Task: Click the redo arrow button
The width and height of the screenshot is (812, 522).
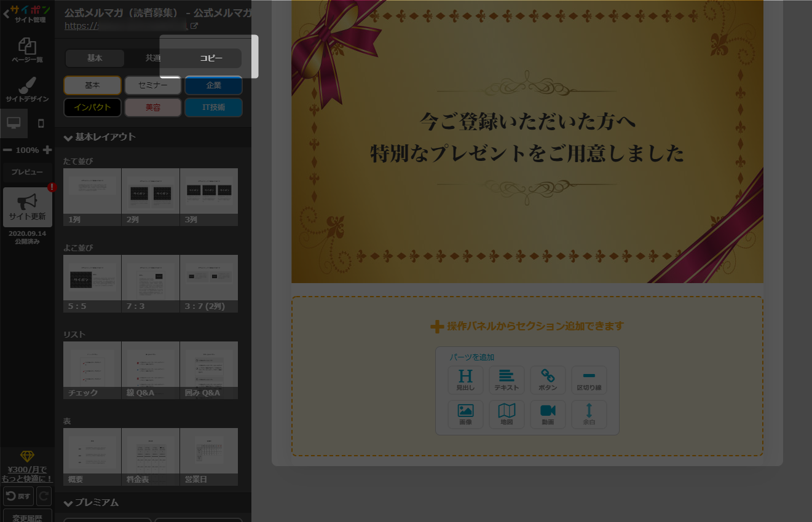Action: click(x=44, y=496)
